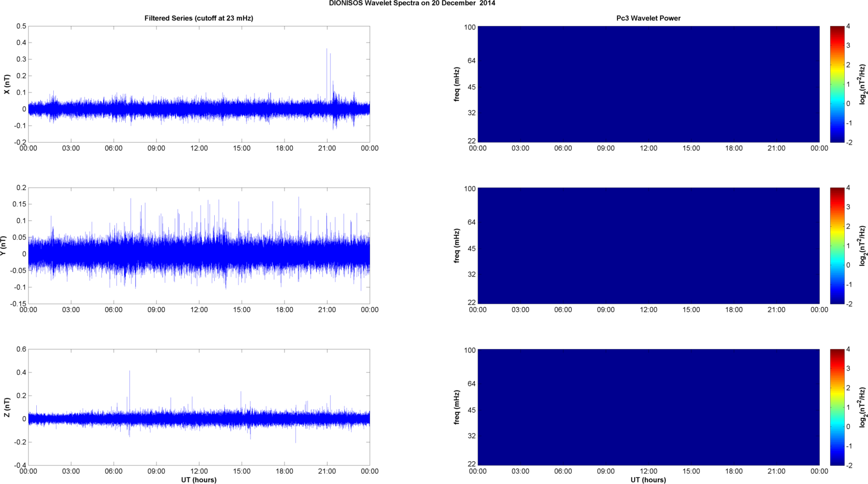This screenshot has height=484, width=868.
Task: Click 'UT (hours)' label under the Z series plot
Action: (x=199, y=480)
